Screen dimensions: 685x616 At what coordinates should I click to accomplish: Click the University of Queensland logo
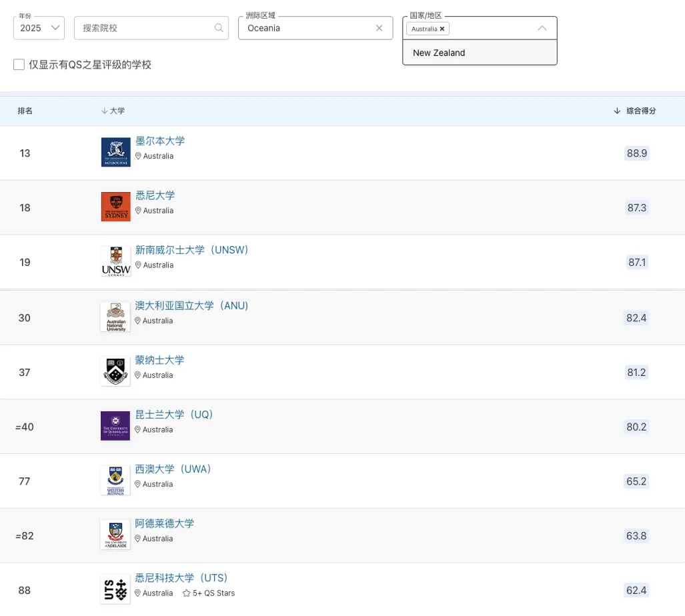coord(115,426)
